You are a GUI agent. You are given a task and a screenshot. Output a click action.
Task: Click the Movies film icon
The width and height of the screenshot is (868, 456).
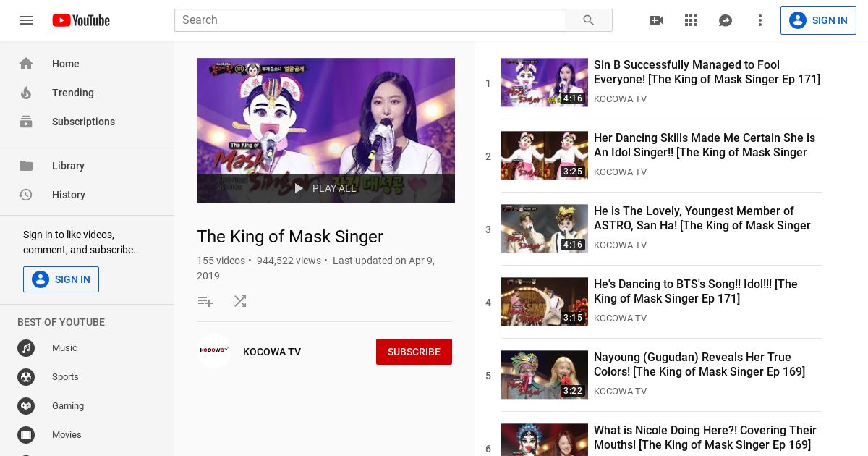[x=26, y=435]
